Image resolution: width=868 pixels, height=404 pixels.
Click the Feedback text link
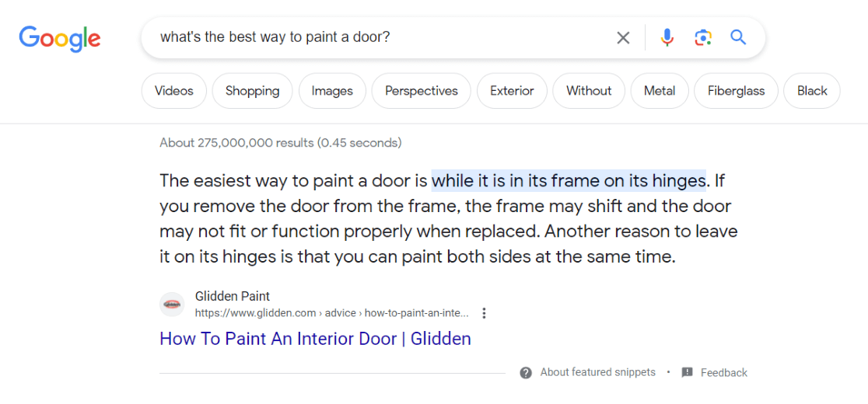click(723, 373)
